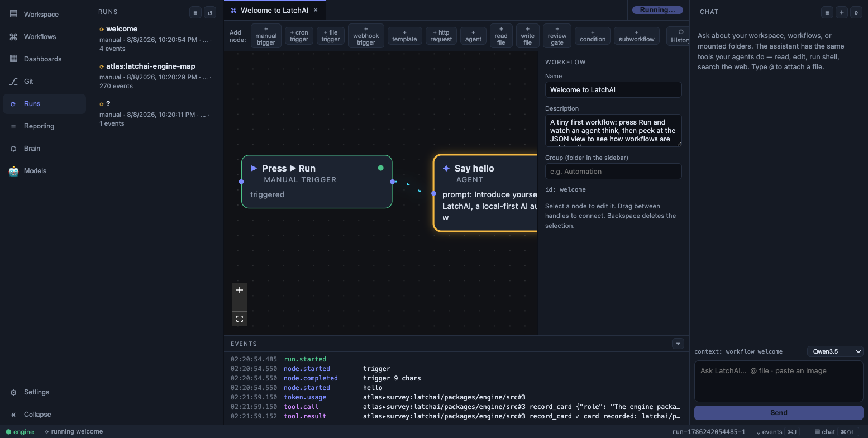The width and height of the screenshot is (868, 438).
Task: Add an agent node
Action: click(473, 36)
